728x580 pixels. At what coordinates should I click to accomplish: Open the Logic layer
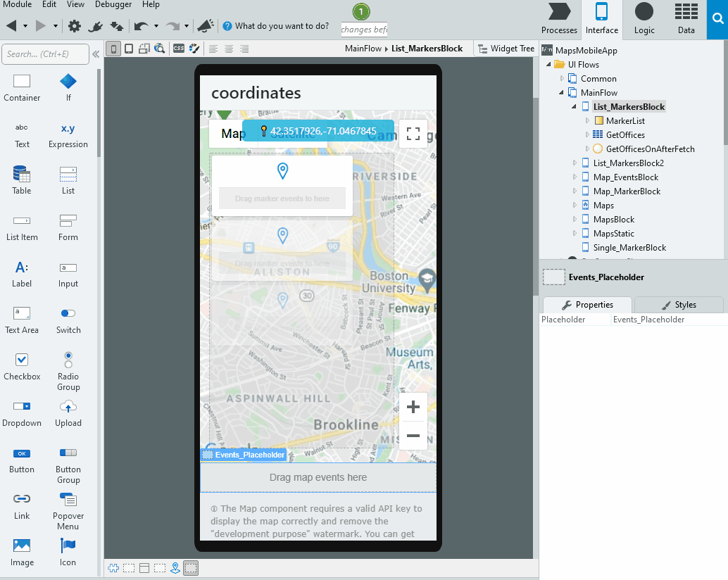pos(644,19)
